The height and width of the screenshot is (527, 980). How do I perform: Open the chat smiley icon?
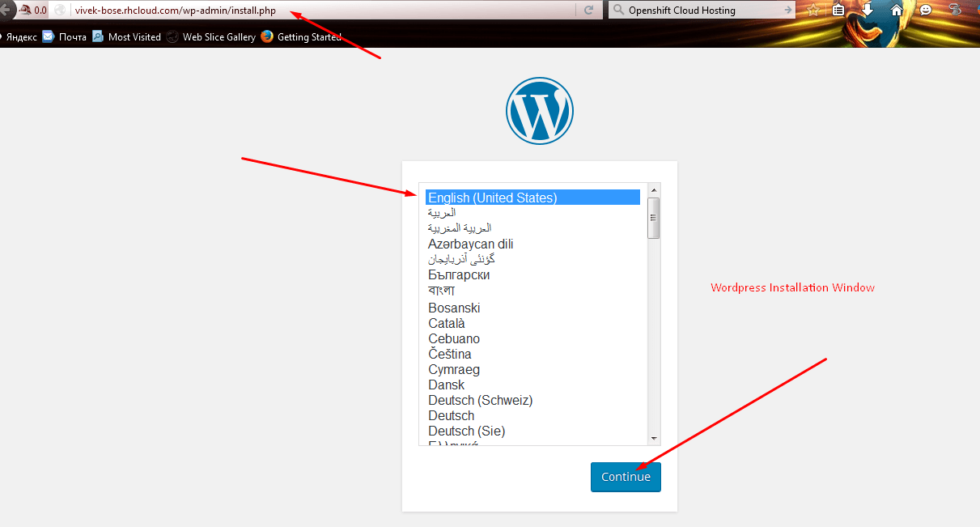pos(925,11)
